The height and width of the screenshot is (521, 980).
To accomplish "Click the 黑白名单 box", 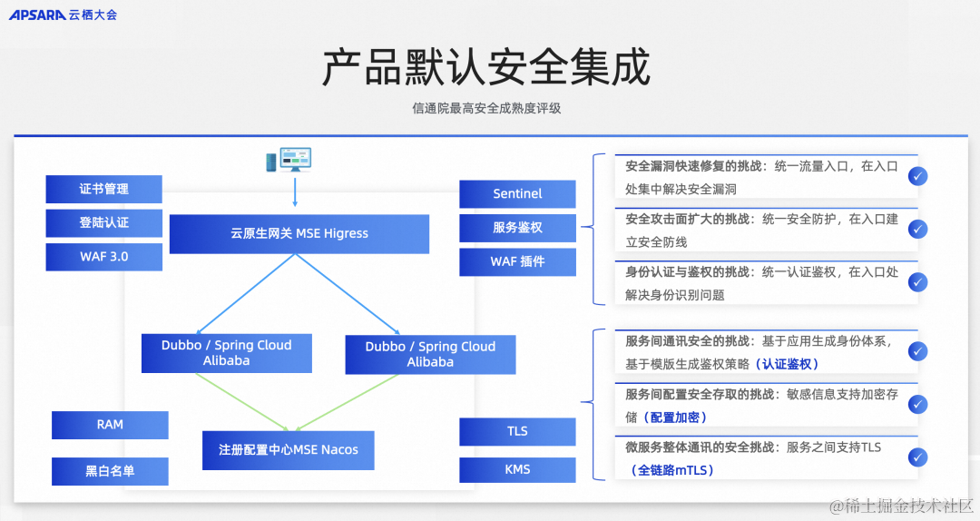I will 110,471.
